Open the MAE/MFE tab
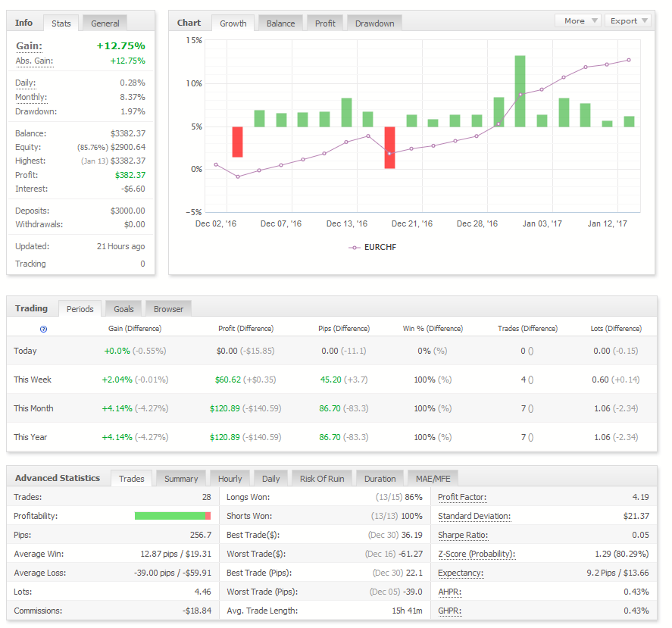Image resolution: width=672 pixels, height=628 pixels. tap(433, 479)
